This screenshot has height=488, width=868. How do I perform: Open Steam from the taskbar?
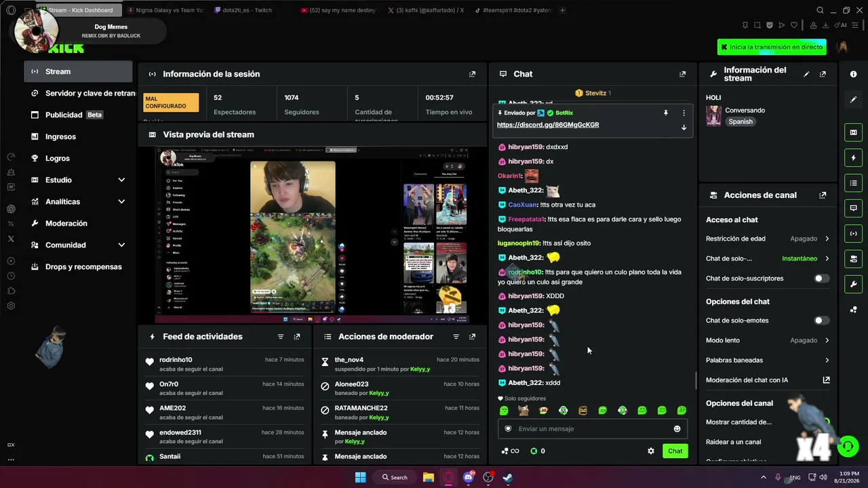point(507,477)
